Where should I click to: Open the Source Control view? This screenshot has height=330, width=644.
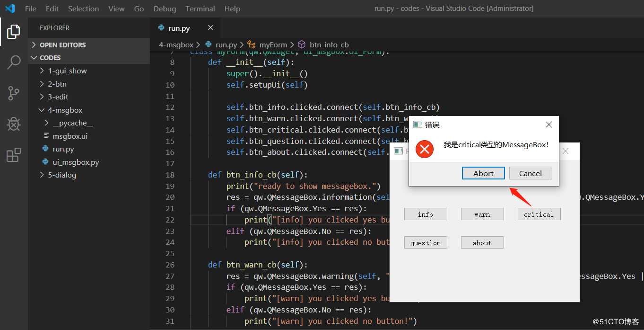[14, 93]
